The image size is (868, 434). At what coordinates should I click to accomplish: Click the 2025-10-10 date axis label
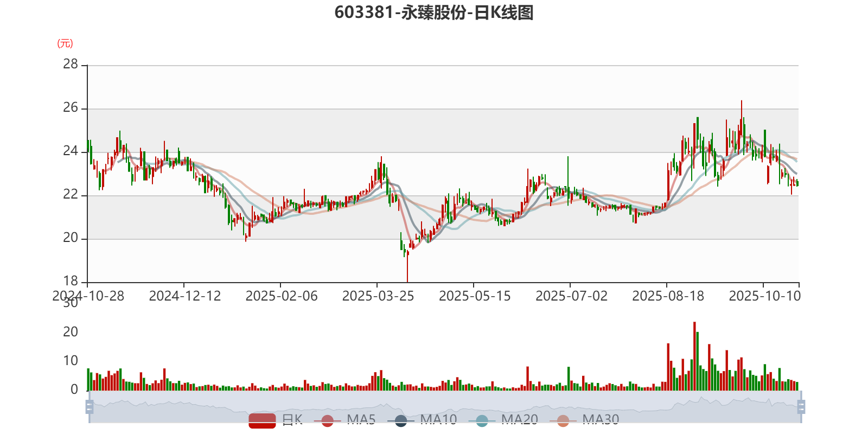pos(764,296)
